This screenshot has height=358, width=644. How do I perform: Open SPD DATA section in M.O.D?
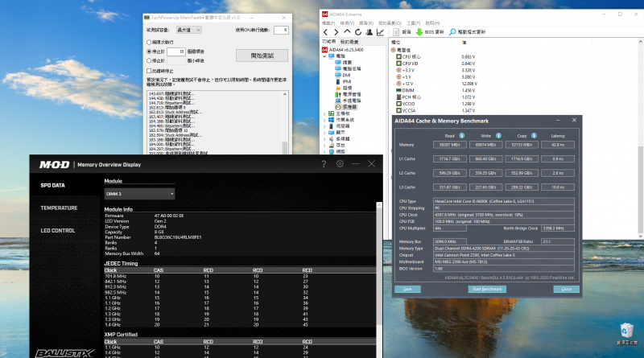click(52, 185)
